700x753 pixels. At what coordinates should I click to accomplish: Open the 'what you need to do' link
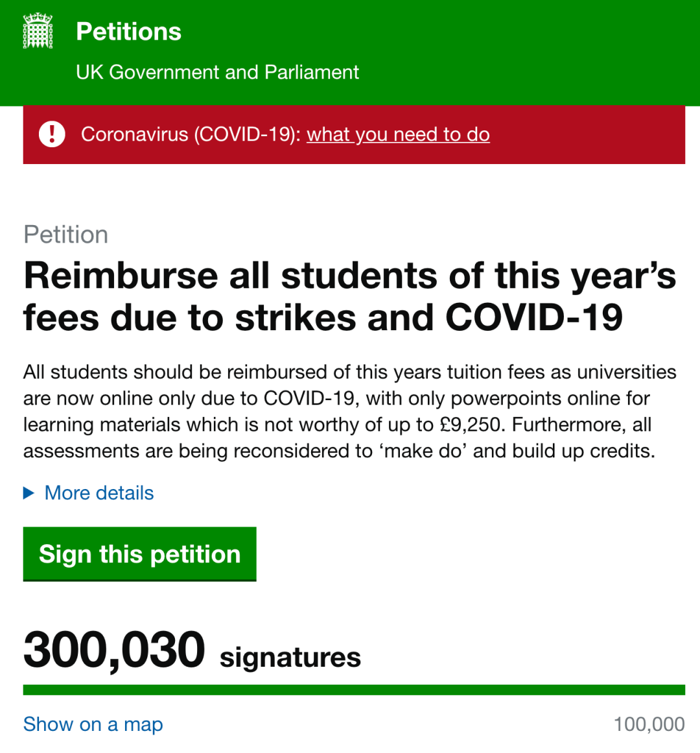(398, 134)
